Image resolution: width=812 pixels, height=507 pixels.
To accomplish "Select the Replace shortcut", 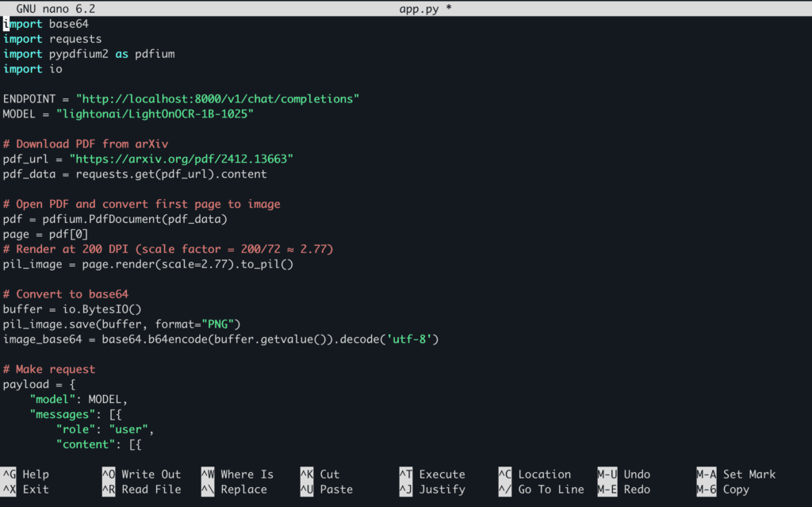I will [243, 490].
